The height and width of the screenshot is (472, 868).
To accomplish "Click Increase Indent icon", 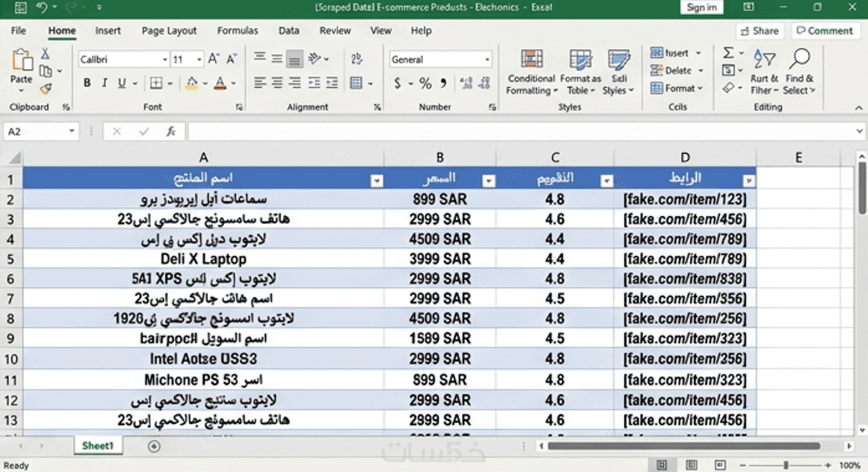I will (x=332, y=83).
